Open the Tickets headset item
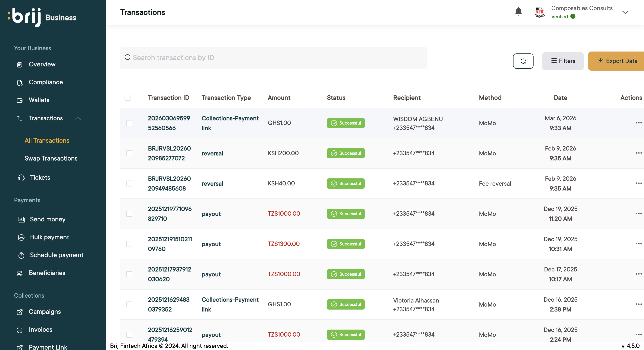 [x=40, y=178]
